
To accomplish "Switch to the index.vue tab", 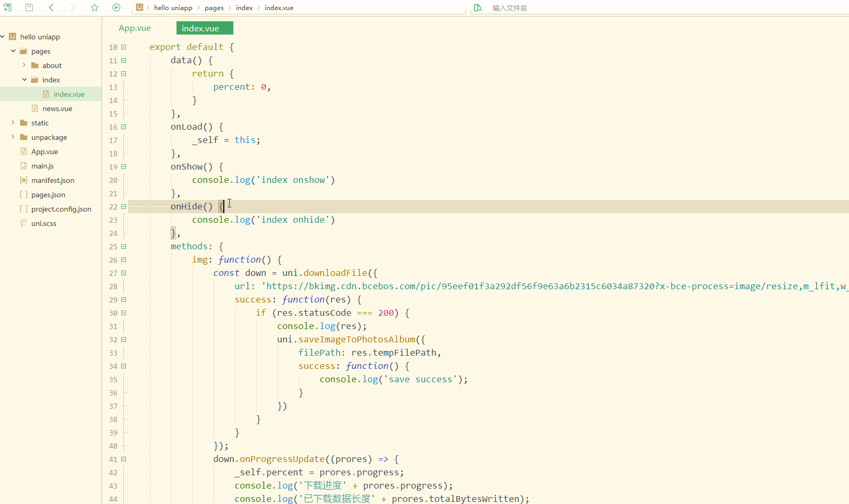I will pos(205,28).
